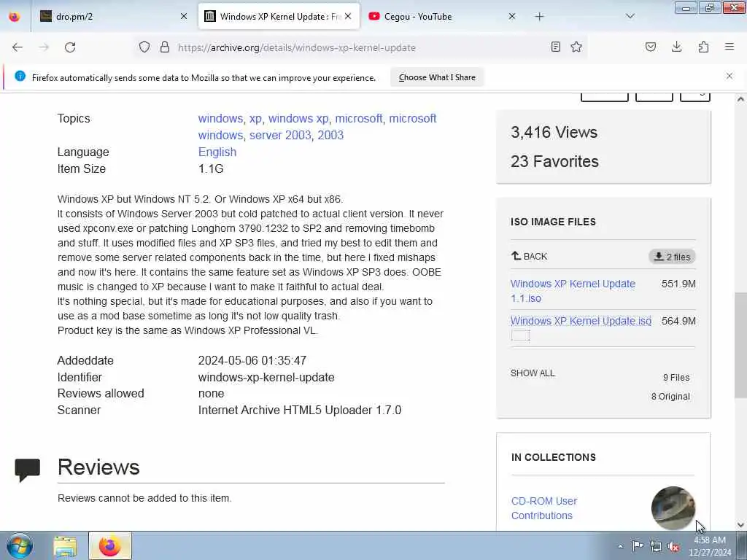Download Windows XP Kernel Update 1.1.iso
This screenshot has height=560, width=747.
573,291
